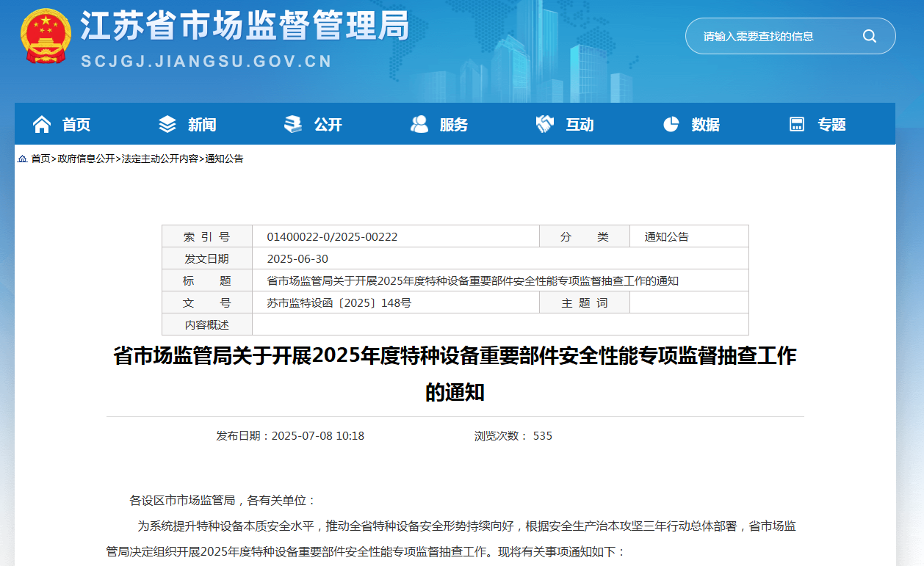Click the 发文日期 label cell
Viewport: 924px width, 566px height.
point(207,258)
